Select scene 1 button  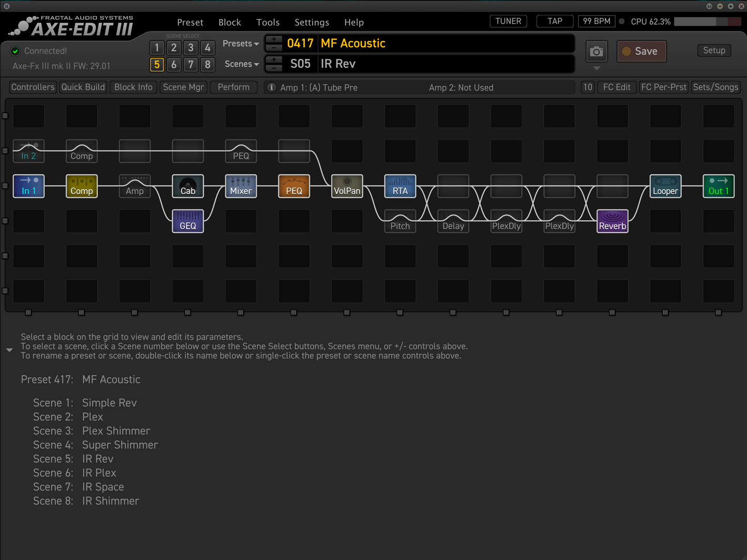pos(157,48)
